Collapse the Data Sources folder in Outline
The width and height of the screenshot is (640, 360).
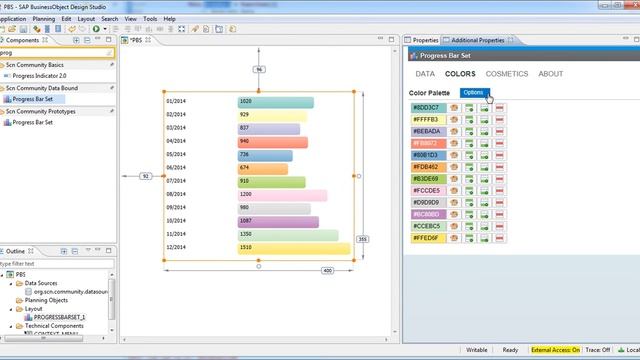(11, 283)
